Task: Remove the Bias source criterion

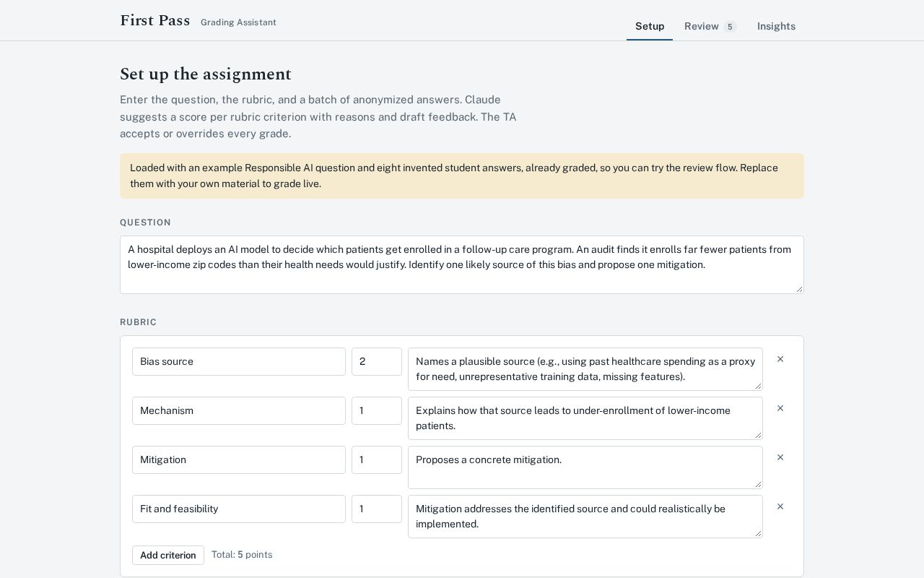Action: 780,359
